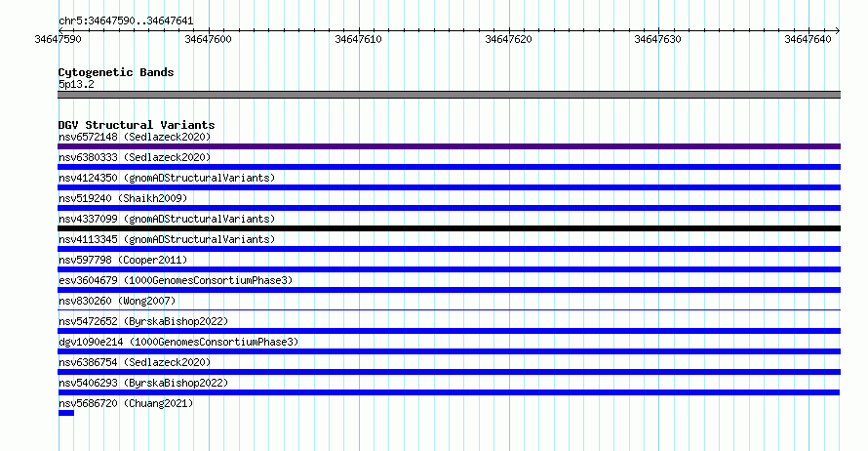Click the blue bar under nsv6380333
The width and height of the screenshot is (868, 451).
point(449,167)
